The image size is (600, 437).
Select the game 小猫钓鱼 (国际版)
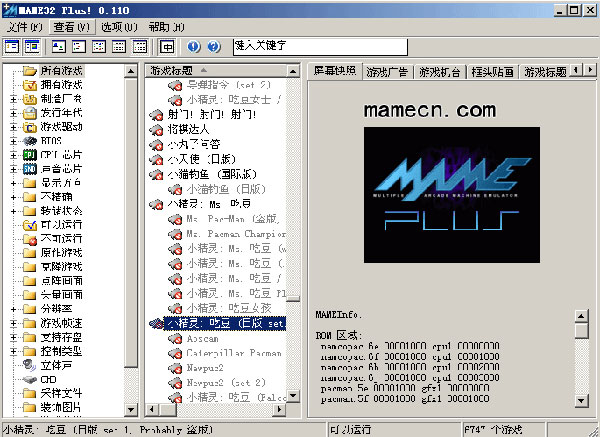212,175
